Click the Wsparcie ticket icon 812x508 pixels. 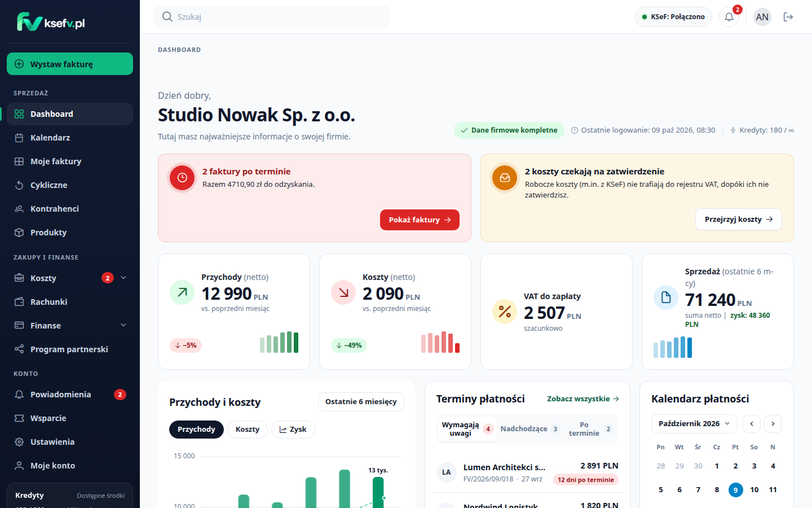pos(19,418)
